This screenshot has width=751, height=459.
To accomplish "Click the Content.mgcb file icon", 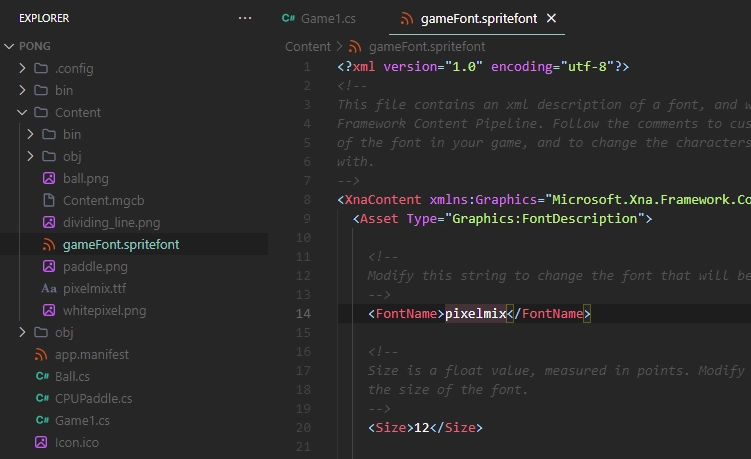I will point(49,200).
